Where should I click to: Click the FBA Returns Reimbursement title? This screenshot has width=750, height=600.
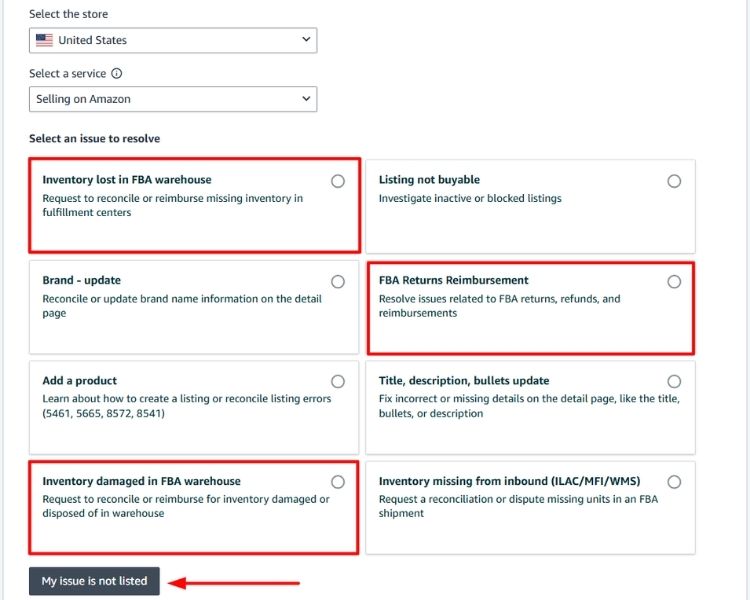pyautogui.click(x=453, y=280)
